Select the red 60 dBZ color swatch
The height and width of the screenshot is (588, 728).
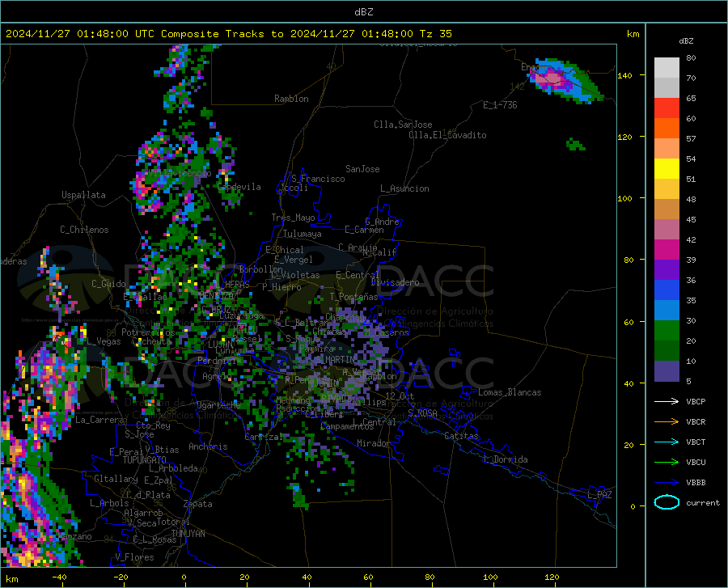coord(667,108)
